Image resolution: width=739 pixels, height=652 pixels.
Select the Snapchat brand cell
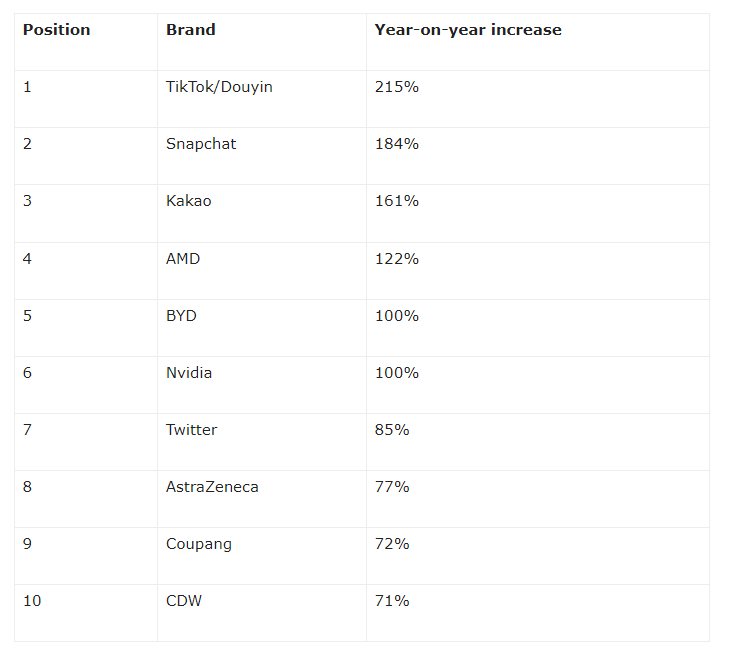point(201,144)
